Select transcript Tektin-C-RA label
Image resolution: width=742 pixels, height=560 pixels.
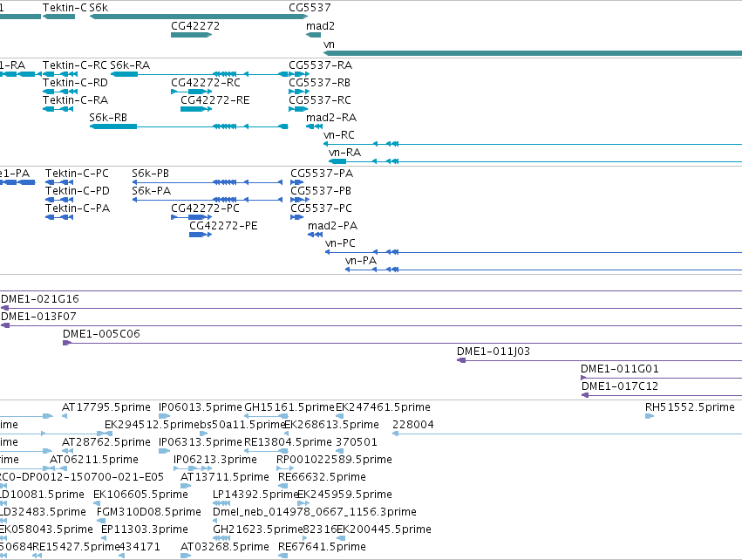click(75, 100)
